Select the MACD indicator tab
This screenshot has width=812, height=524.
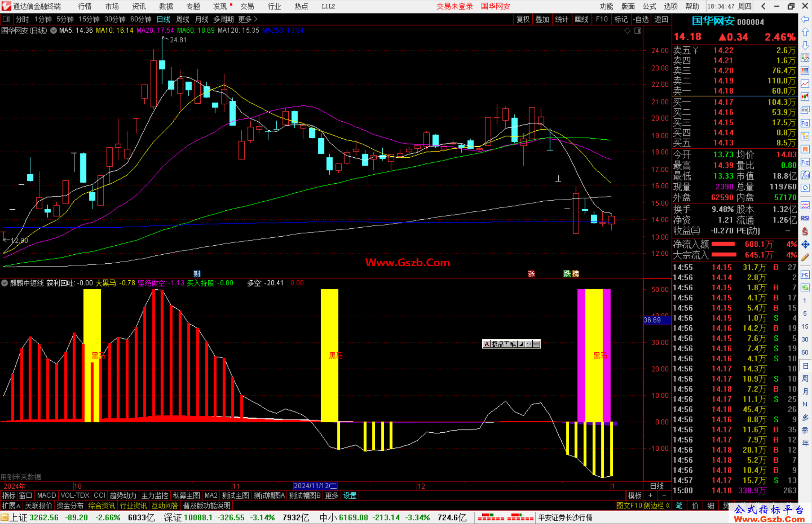click(47, 495)
